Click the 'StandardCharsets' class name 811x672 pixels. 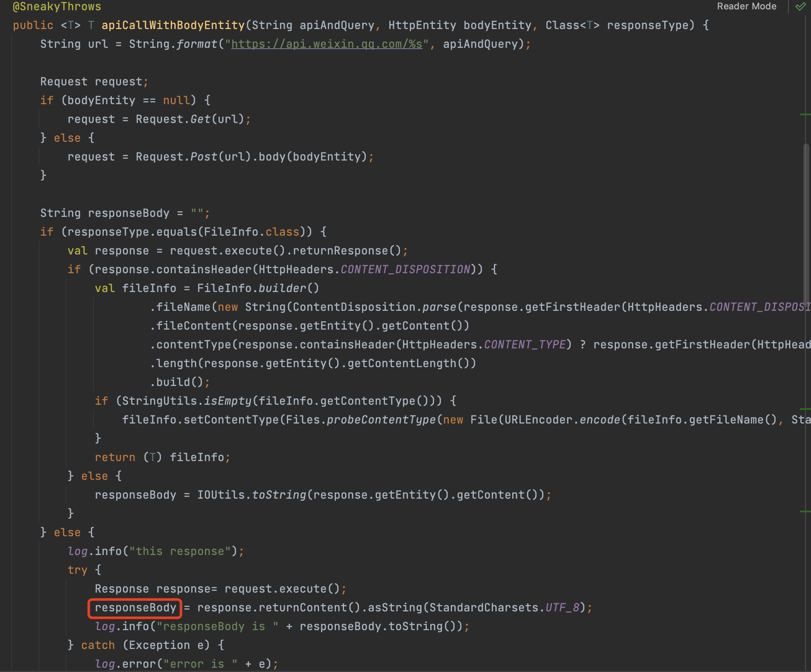pos(484,608)
